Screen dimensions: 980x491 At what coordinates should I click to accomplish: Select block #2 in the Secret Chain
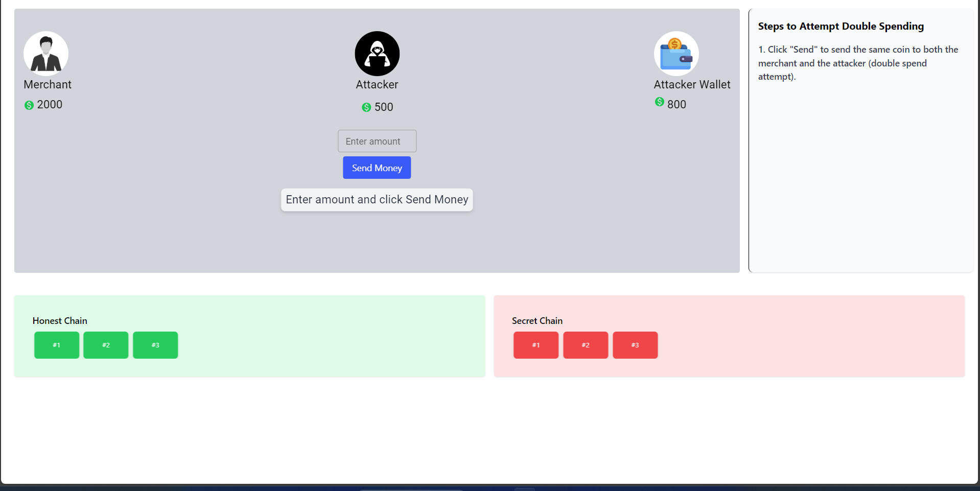(586, 345)
